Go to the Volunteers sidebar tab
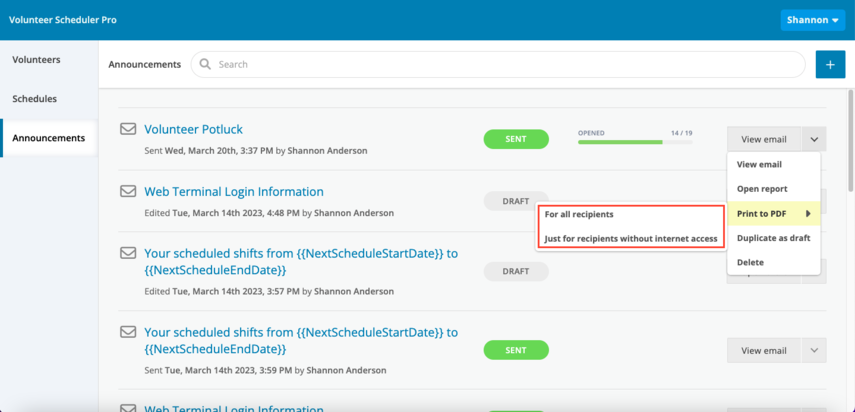The width and height of the screenshot is (855, 412). pyautogui.click(x=49, y=59)
